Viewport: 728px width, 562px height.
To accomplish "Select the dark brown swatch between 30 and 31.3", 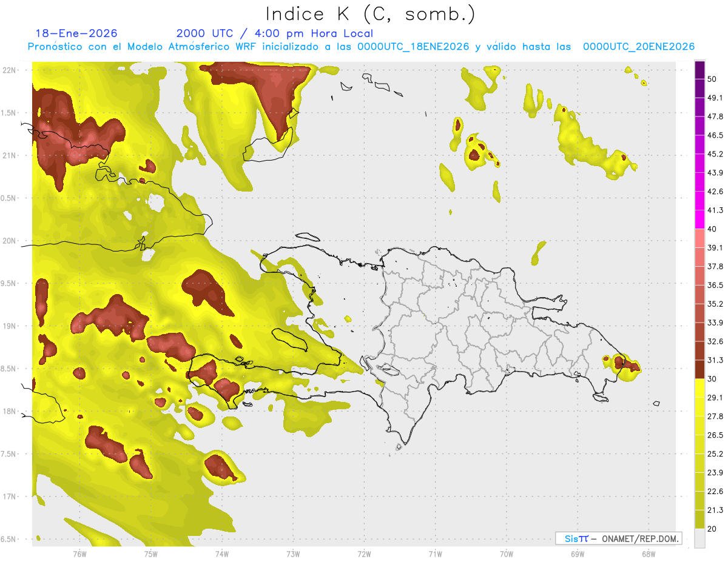I will (x=699, y=369).
